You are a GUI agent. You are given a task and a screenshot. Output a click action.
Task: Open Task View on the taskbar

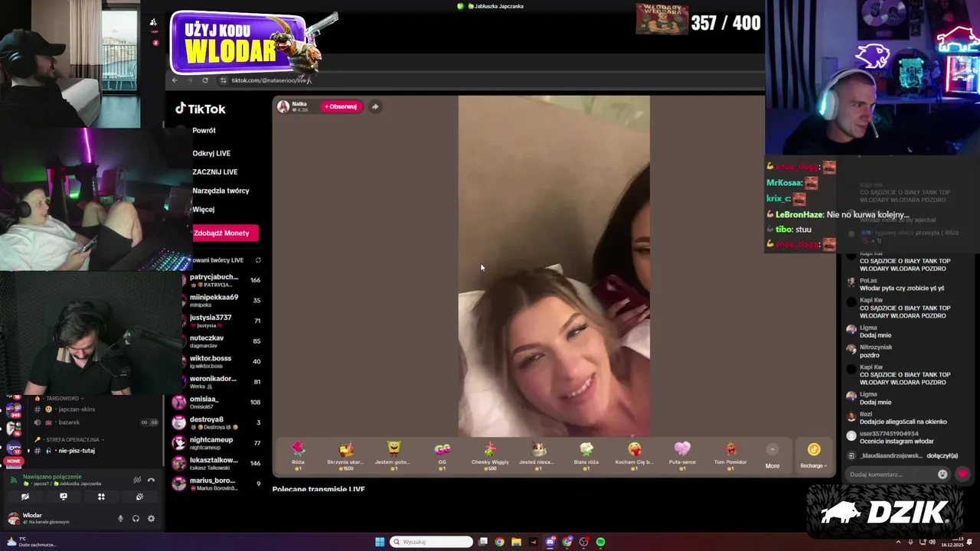coord(483,542)
